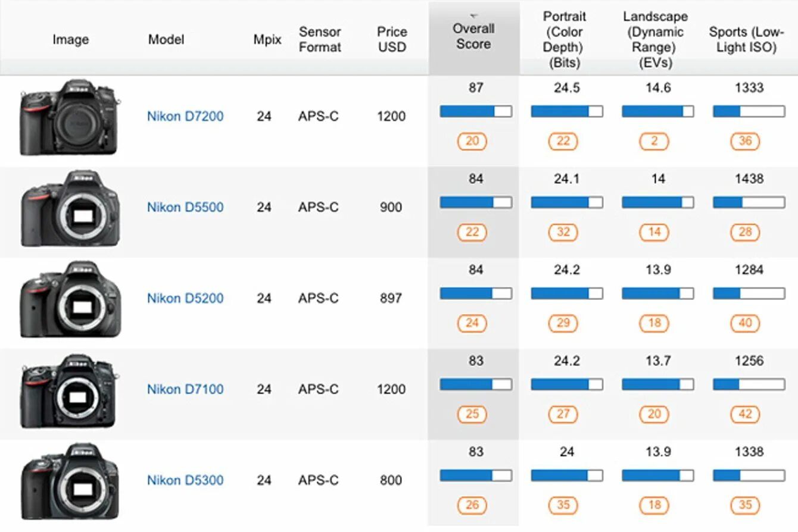Click the D5300 sports low-light ISO bar
Screen dimensions: 798x532
(x=749, y=475)
